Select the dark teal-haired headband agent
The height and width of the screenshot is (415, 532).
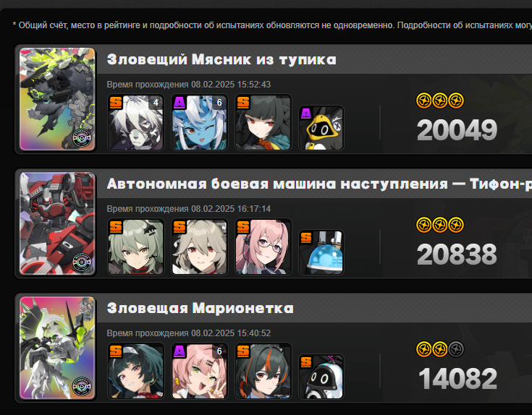coord(136,371)
